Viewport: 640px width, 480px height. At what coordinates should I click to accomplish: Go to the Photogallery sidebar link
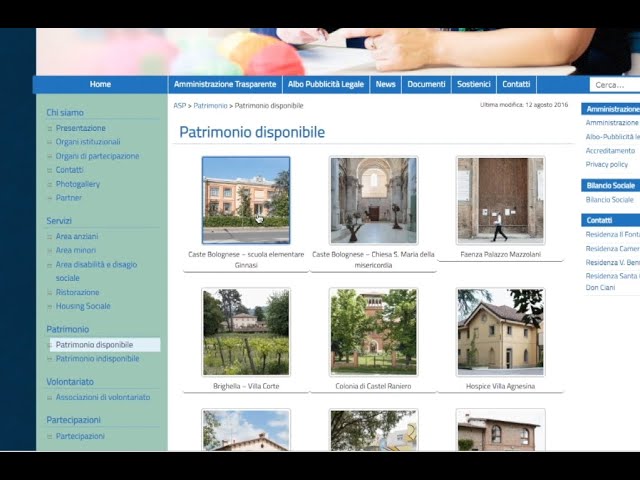[78, 184]
